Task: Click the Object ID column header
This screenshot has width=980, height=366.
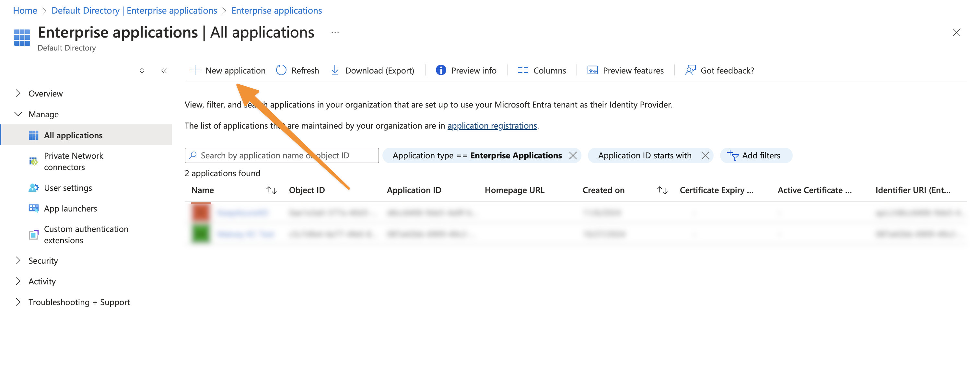Action: click(x=307, y=190)
